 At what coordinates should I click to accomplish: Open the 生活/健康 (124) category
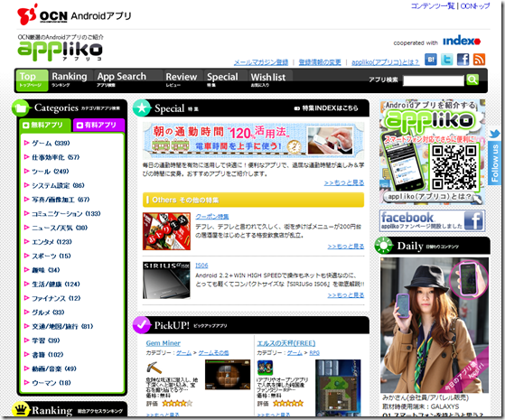pos(56,285)
